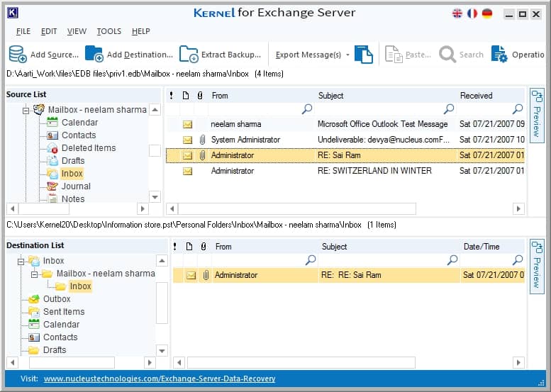Select RE: RE: Sai Ram destination email

click(349, 275)
